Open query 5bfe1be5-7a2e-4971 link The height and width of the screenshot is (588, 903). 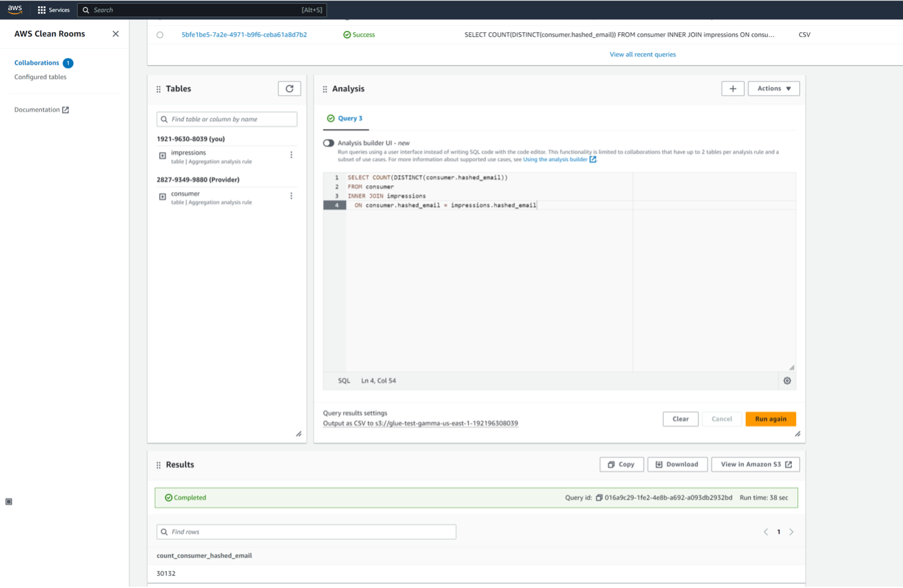(x=244, y=35)
